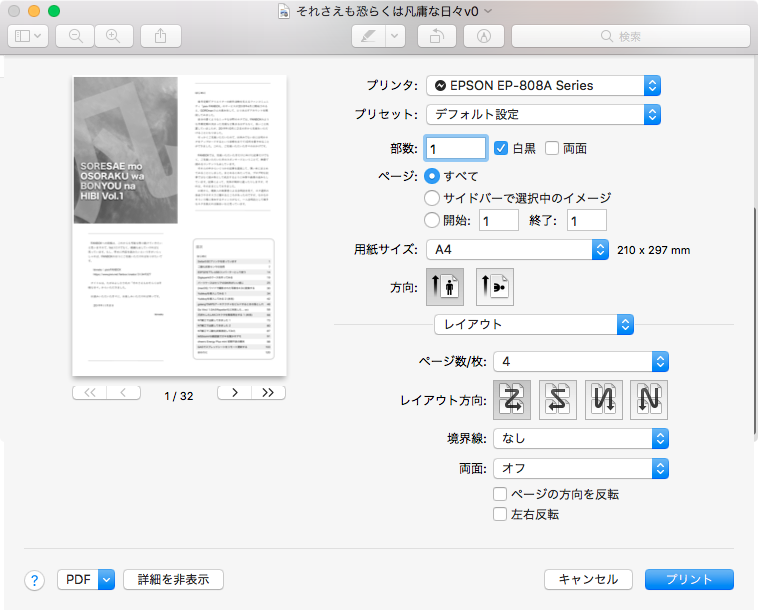Check ページの方向を反転 checkbox
758x610 pixels.
(500, 494)
